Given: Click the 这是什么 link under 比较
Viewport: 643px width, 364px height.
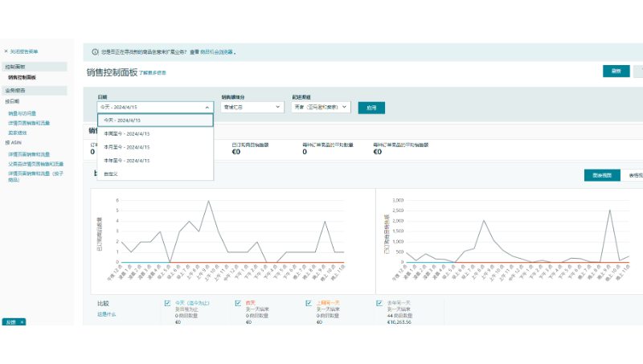Looking at the screenshot, I should [107, 314].
